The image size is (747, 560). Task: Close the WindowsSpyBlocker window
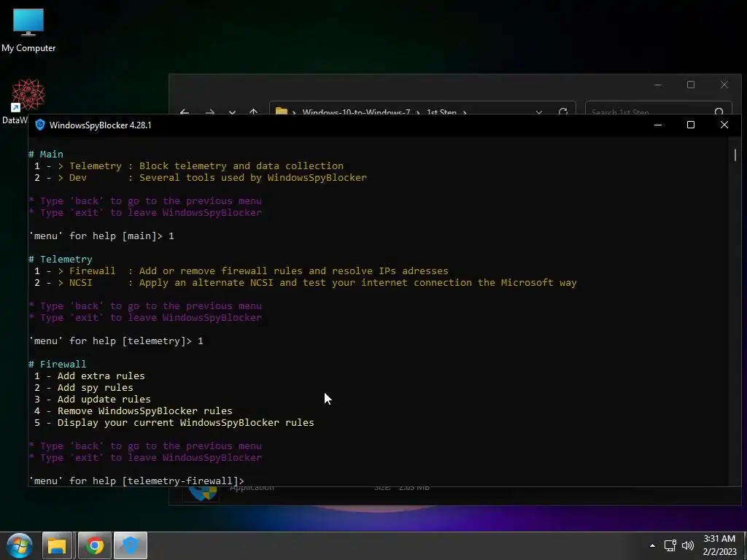[x=724, y=125]
